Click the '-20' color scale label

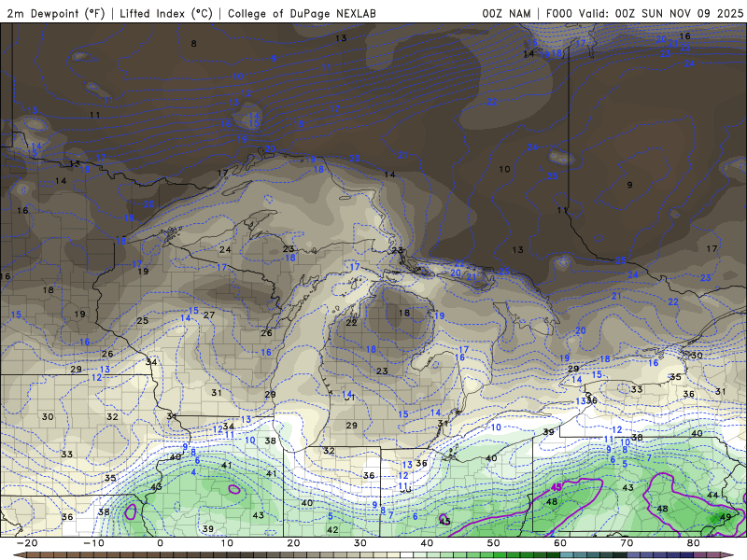tap(27, 543)
